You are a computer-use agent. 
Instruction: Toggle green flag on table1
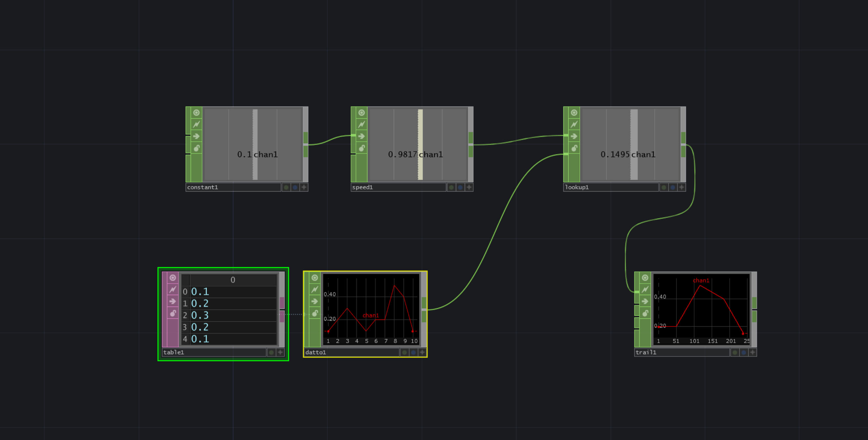coord(271,352)
